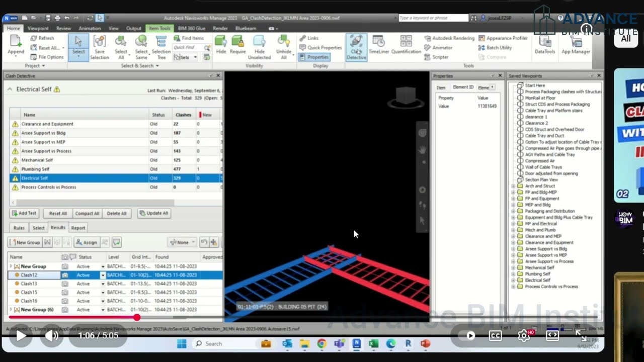Click the Assign button
The width and height of the screenshot is (644, 362).
tap(87, 242)
